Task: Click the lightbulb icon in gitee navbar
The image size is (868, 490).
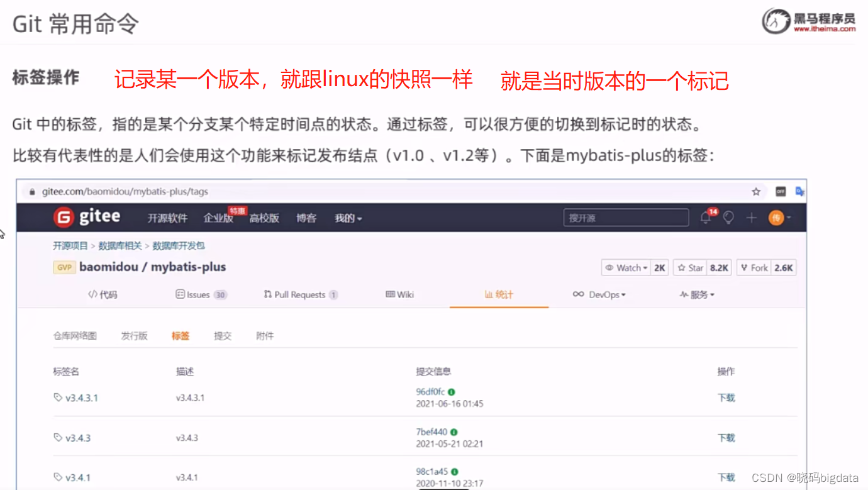Action: pos(728,218)
